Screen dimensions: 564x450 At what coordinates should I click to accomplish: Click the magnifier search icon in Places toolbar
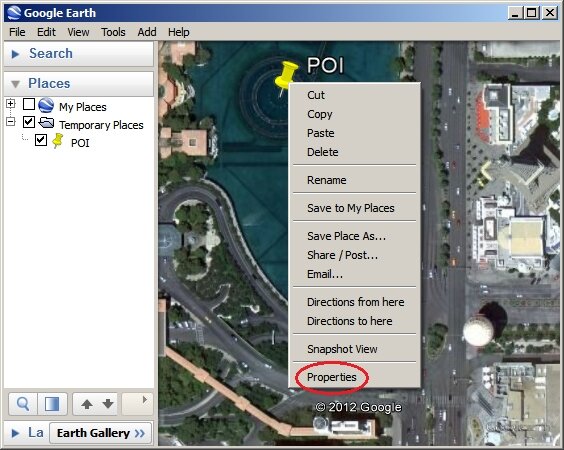pyautogui.click(x=23, y=404)
